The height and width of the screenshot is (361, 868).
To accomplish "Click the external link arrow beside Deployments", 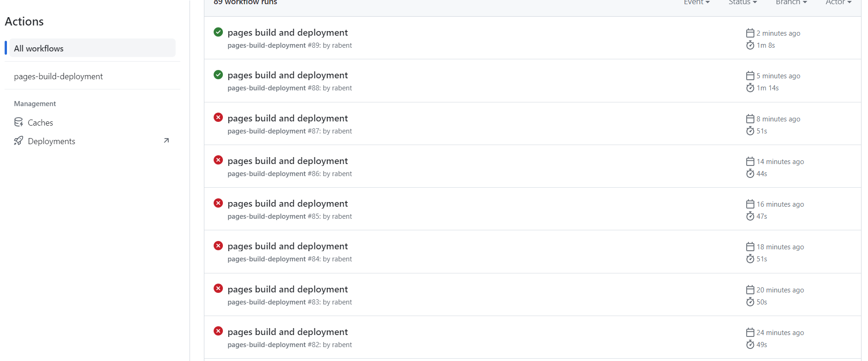I will 166,140.
